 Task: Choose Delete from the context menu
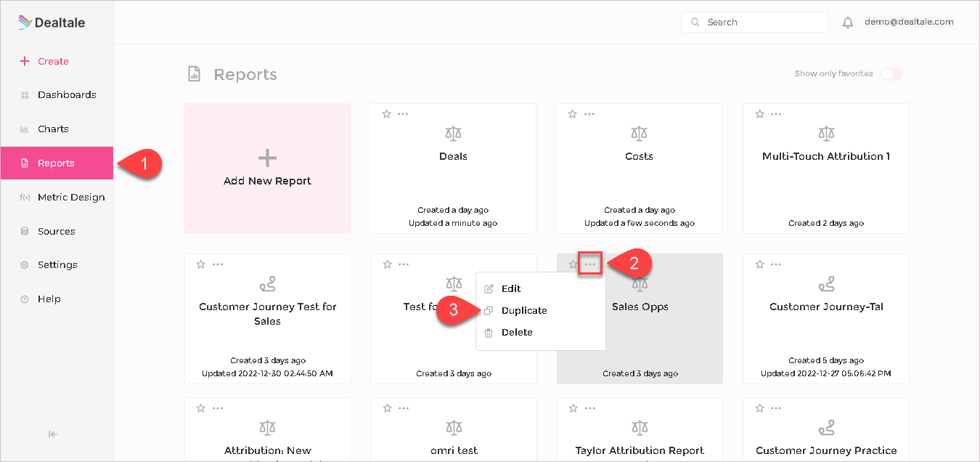(x=541, y=332)
